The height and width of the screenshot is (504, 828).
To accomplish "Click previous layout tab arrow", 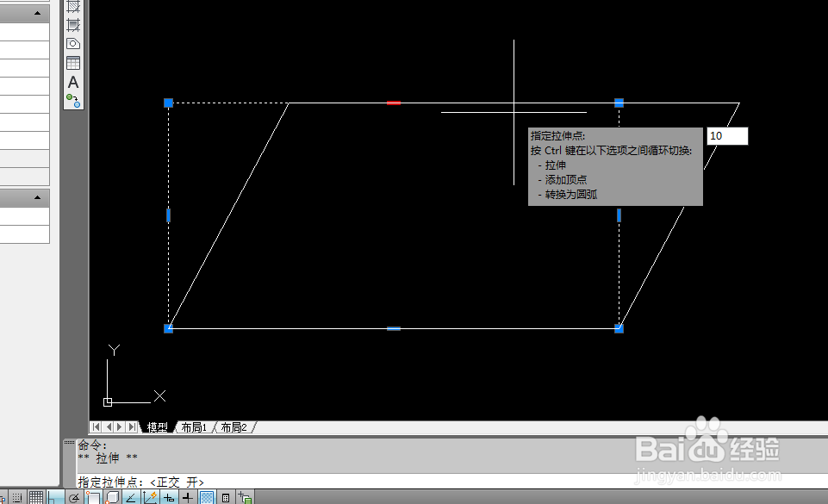I will (x=109, y=426).
